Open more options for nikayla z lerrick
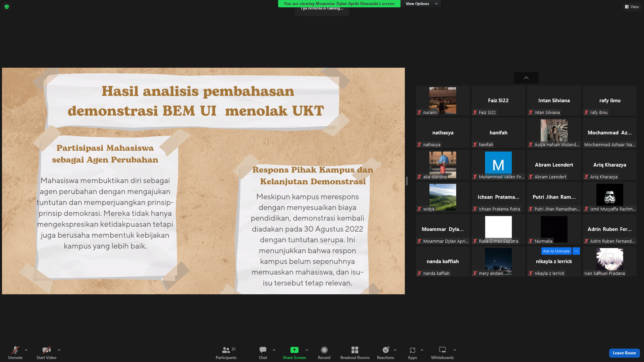 [x=576, y=251]
